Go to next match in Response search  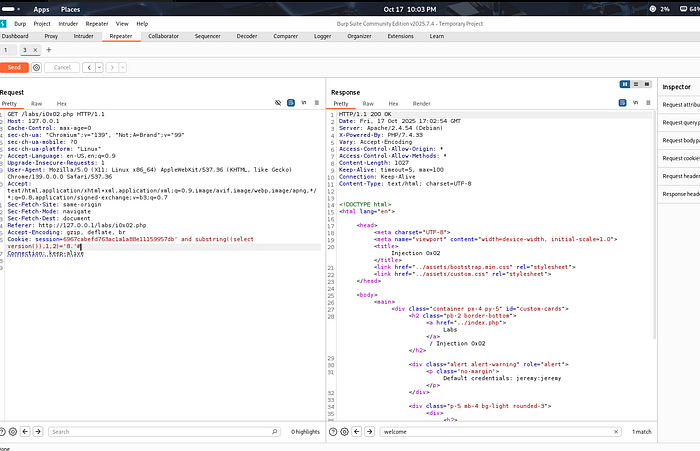pyautogui.click(x=369, y=431)
